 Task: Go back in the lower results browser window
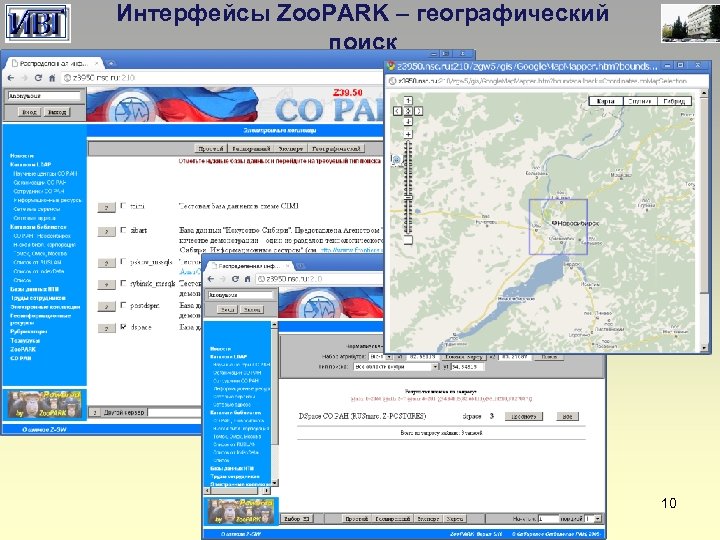coord(211,279)
